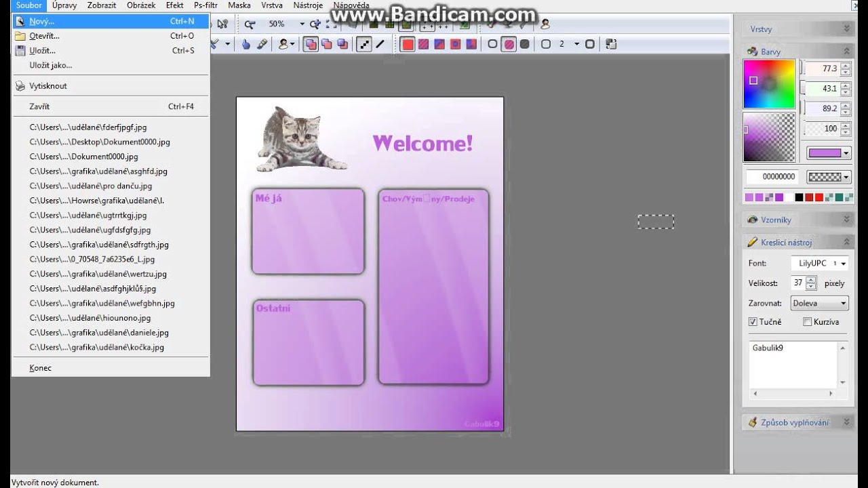Toggle the Tučně bold checkbox
This screenshot has width=868, height=488.
coord(753,322)
